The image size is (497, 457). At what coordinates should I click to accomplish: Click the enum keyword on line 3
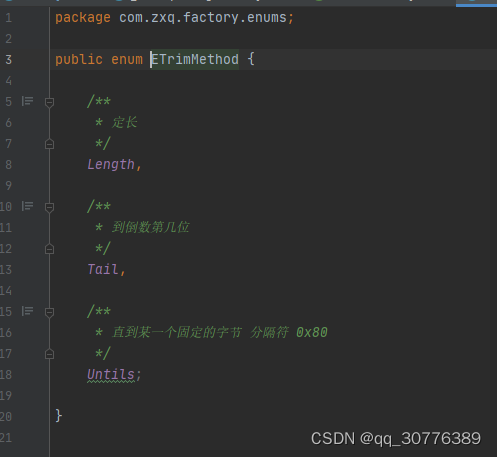pyautogui.click(x=127, y=60)
